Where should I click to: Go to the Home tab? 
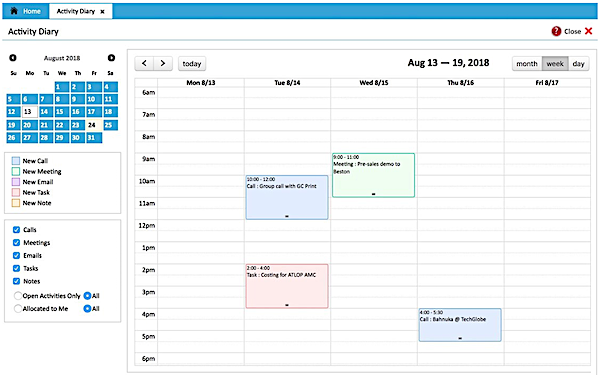click(x=26, y=11)
